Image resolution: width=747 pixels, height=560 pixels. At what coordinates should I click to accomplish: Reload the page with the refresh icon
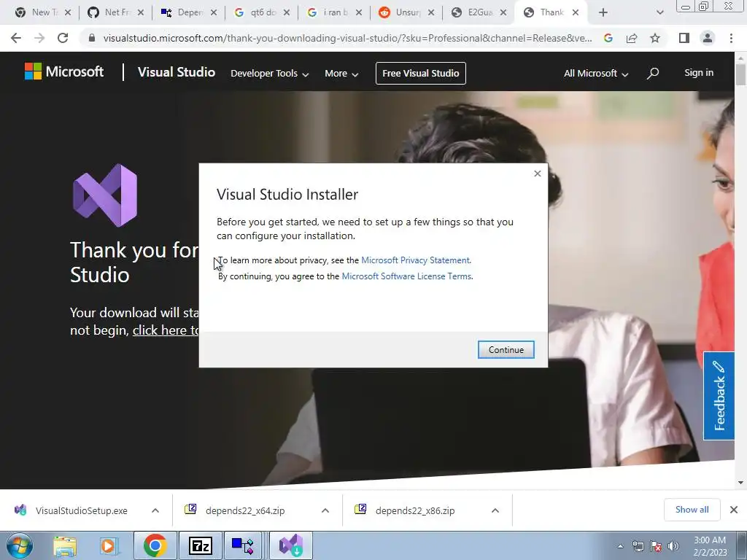click(x=63, y=38)
